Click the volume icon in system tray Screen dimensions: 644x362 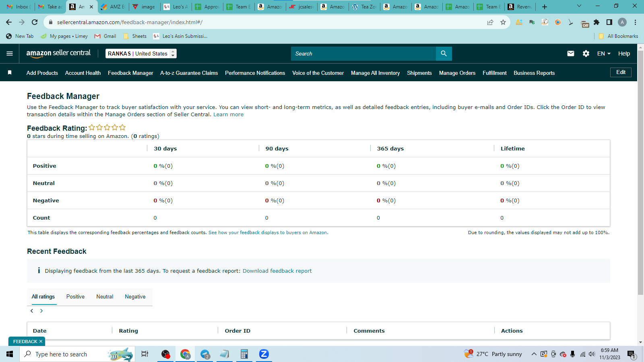[592, 354]
